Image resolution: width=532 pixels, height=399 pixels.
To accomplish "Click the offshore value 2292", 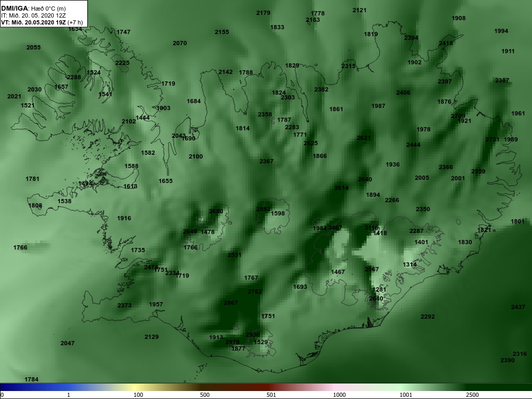I will tap(428, 317).
